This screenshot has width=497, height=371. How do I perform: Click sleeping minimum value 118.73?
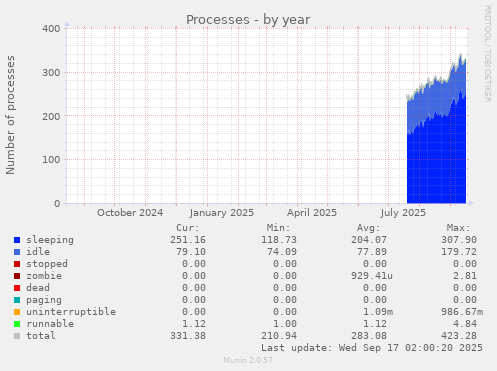click(279, 240)
